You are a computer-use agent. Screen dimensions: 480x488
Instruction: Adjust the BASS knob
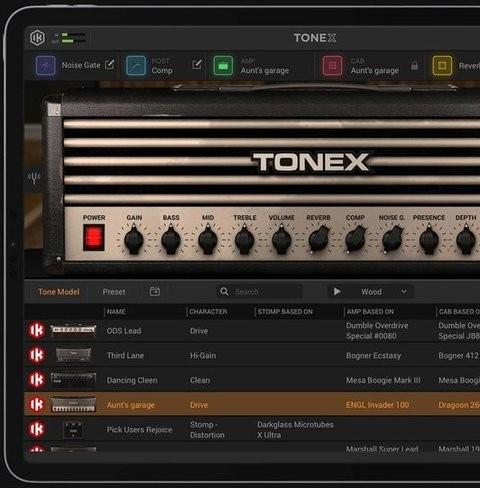(171, 239)
